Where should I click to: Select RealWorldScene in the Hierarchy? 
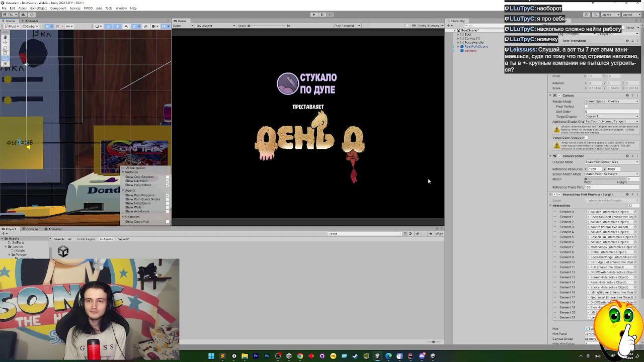point(476,47)
